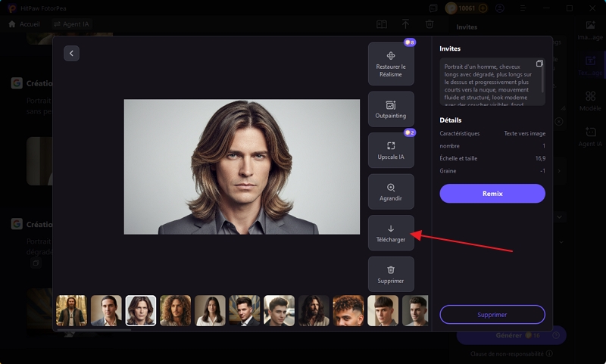Image resolution: width=606 pixels, height=364 pixels.
Task: Select the long dark hair bearded man thumbnail
Action: coord(314,311)
